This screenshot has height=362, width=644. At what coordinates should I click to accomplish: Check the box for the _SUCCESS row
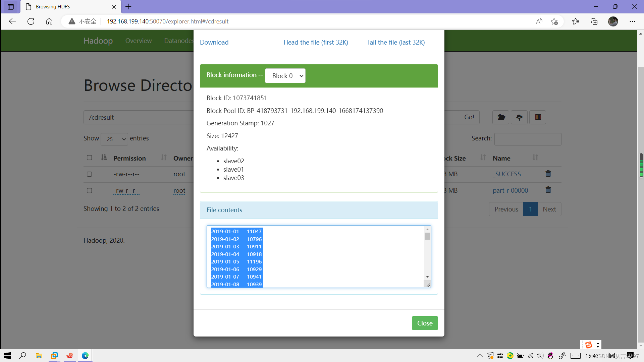[x=89, y=174]
